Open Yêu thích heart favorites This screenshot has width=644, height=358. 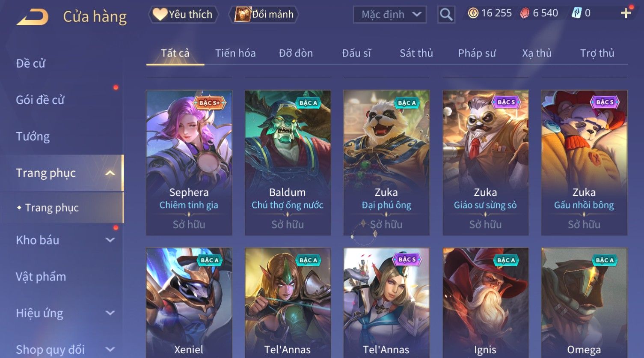183,15
